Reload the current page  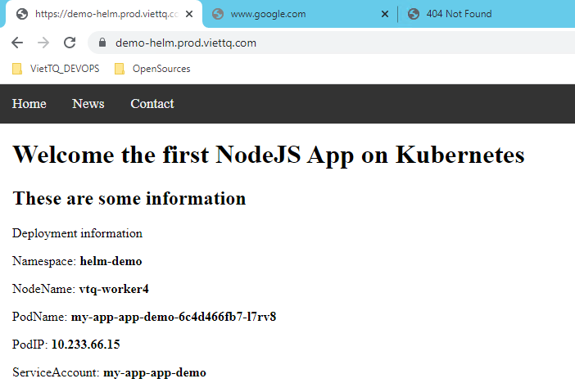click(x=70, y=43)
